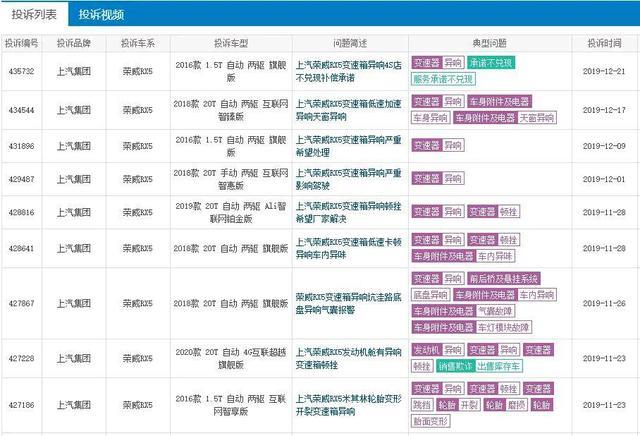Screen dimensions: 640x436
Task: Select complaint number 428816
Action: pyautogui.click(x=21, y=212)
